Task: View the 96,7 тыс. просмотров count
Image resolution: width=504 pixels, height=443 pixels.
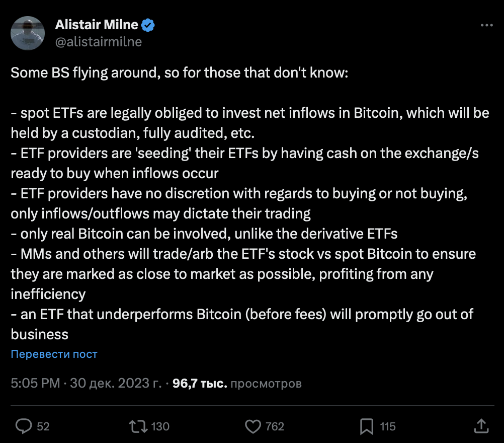Action: [x=237, y=384]
